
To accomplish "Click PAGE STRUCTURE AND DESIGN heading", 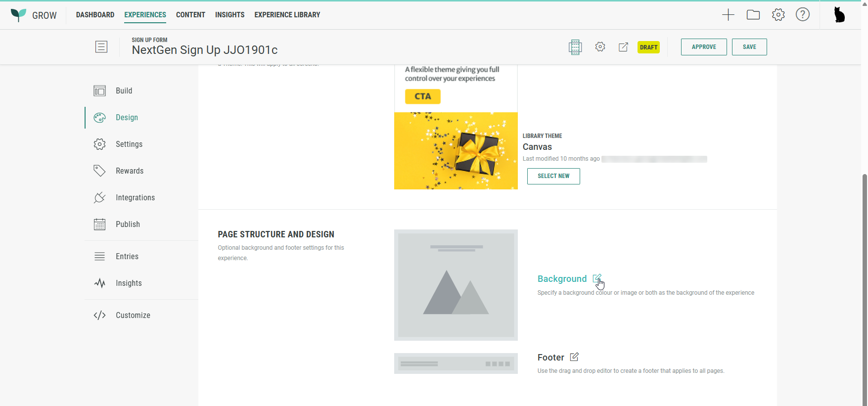I will [x=276, y=234].
